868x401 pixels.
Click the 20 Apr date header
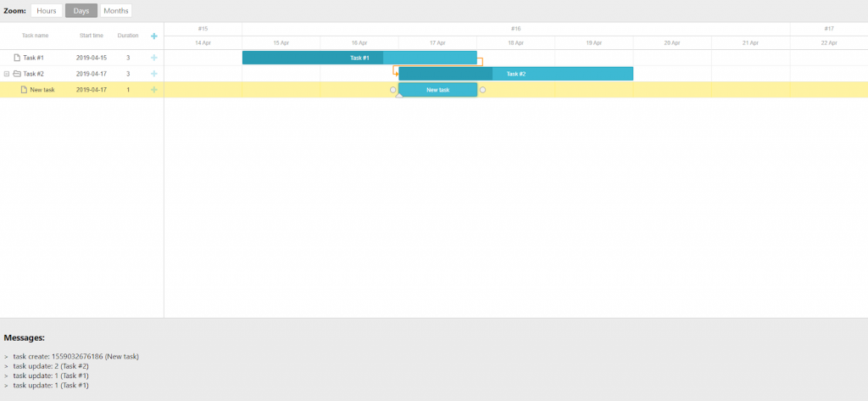672,42
